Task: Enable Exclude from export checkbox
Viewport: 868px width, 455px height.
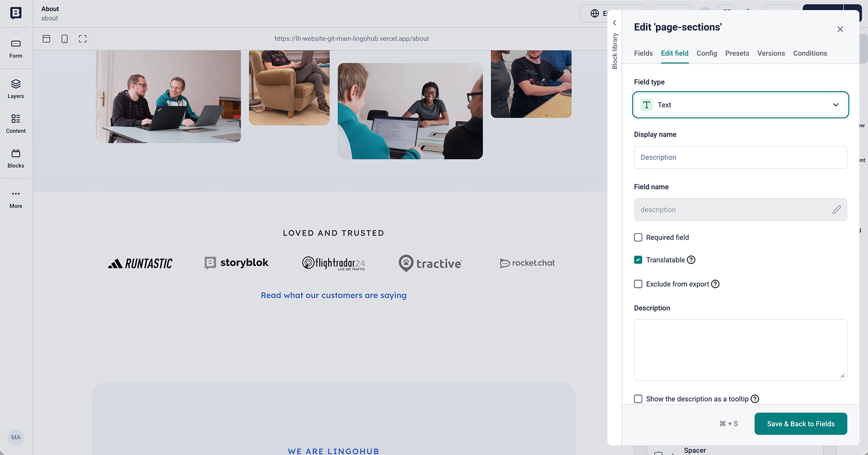Action: click(x=638, y=284)
